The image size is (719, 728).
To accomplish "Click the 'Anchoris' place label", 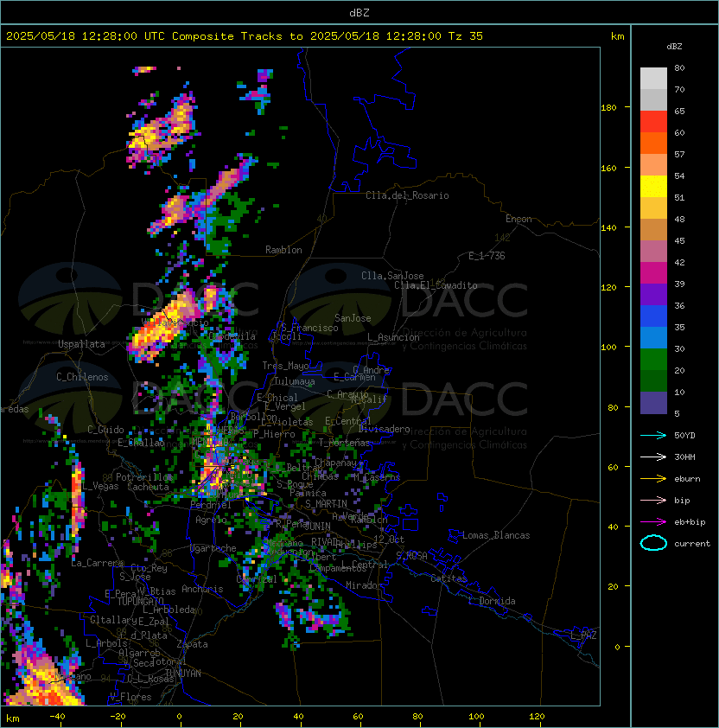I will 202,589.
